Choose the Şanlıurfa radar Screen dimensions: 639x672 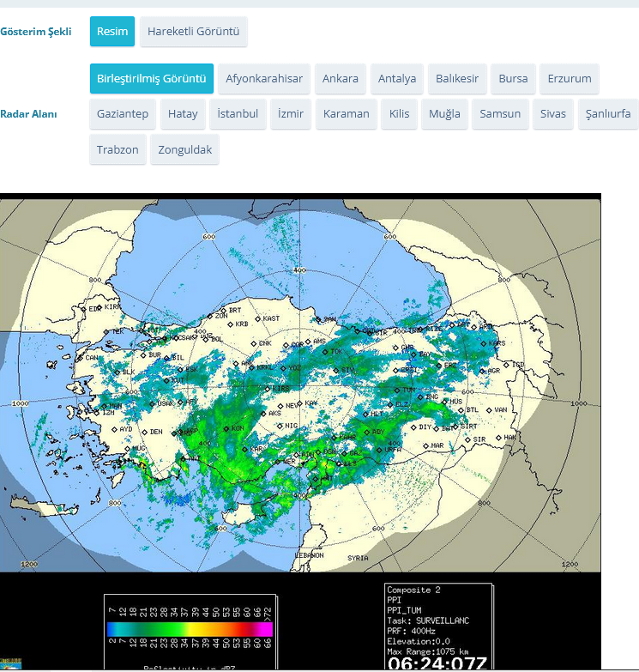click(x=608, y=113)
